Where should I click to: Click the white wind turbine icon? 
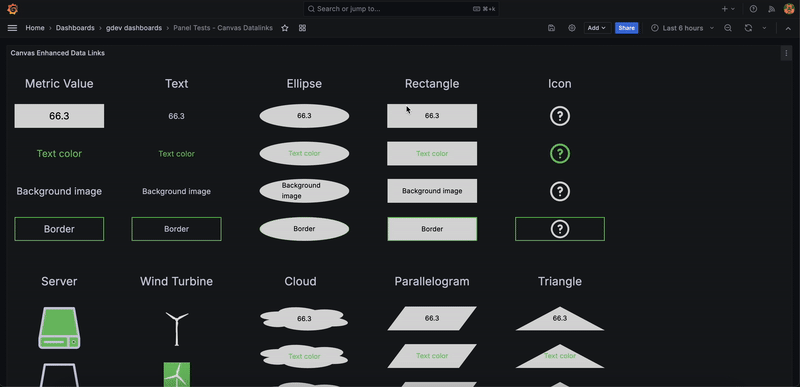tap(177, 329)
